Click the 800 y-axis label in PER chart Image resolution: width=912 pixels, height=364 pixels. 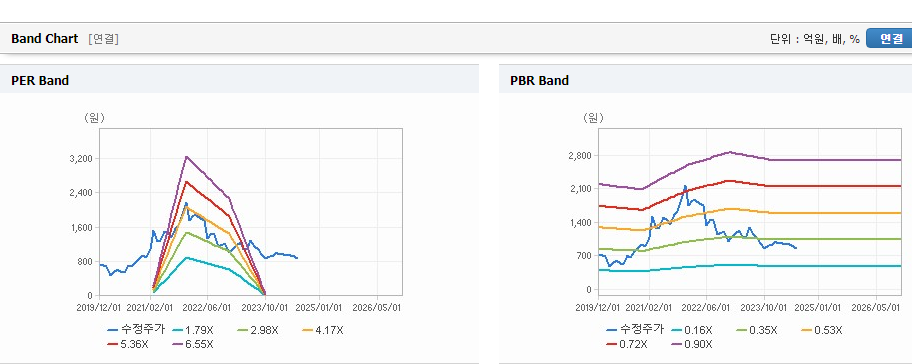click(86, 261)
